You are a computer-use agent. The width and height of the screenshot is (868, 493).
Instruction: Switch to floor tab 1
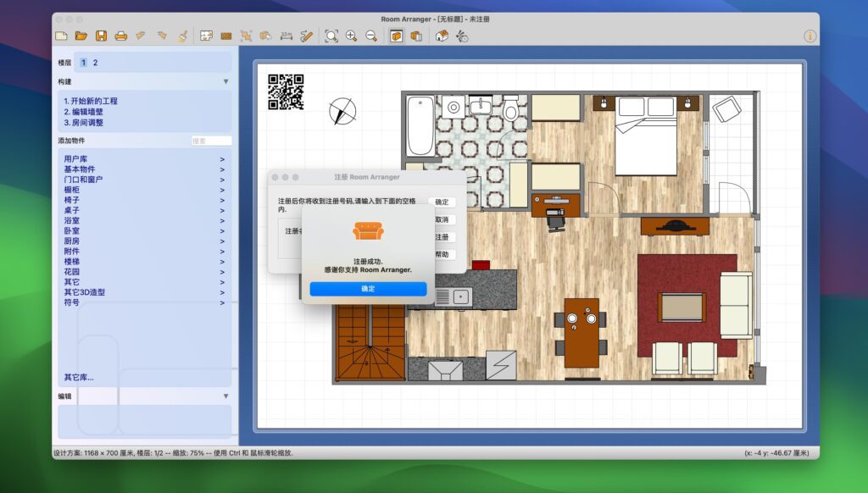[x=82, y=62]
